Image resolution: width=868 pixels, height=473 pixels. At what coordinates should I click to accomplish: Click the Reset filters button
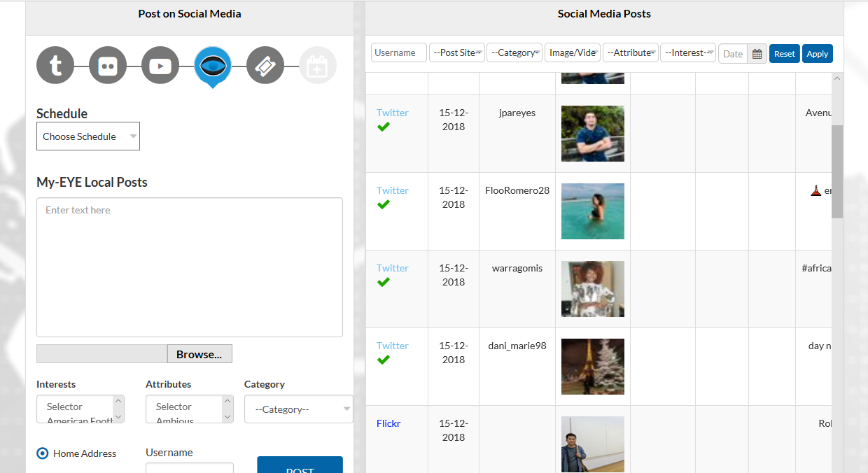coord(785,54)
